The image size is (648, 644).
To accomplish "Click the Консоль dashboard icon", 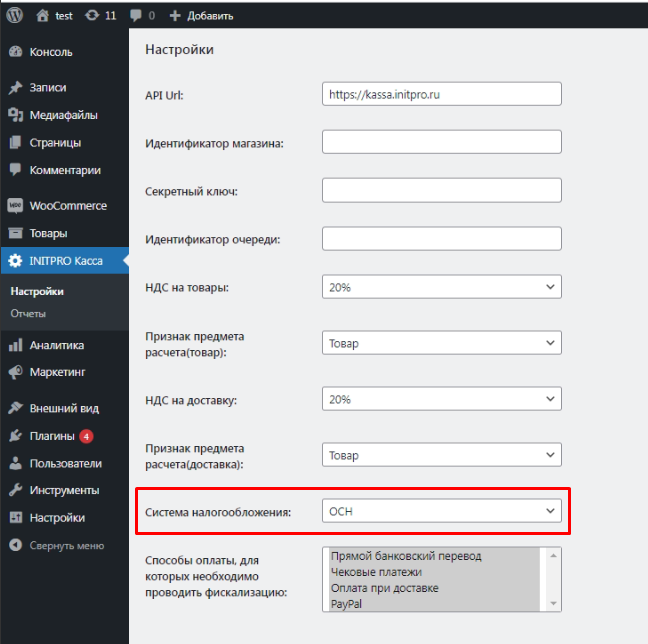I will [15, 52].
